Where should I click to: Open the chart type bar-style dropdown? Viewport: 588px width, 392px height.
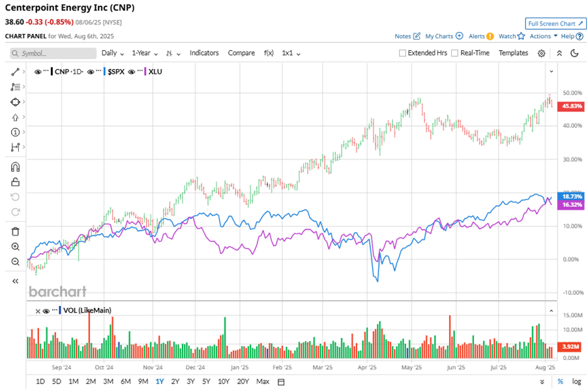(x=173, y=53)
